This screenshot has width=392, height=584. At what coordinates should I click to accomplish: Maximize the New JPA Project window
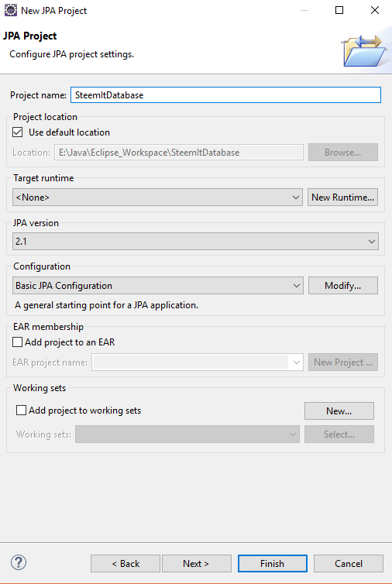point(339,10)
